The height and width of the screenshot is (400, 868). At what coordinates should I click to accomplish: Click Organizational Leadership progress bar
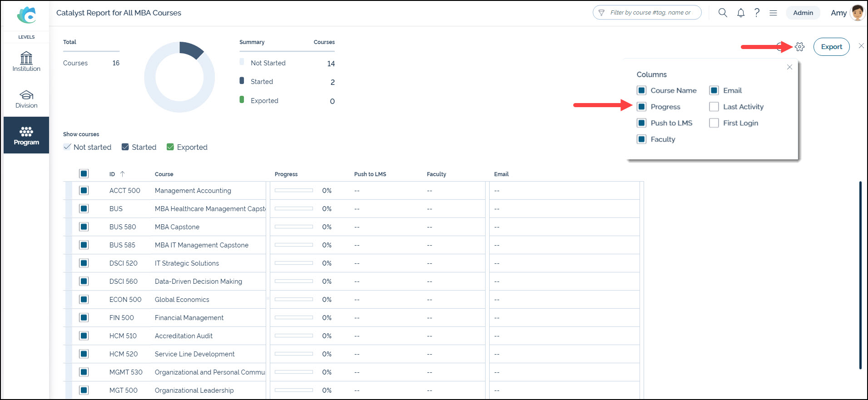pyautogui.click(x=294, y=390)
